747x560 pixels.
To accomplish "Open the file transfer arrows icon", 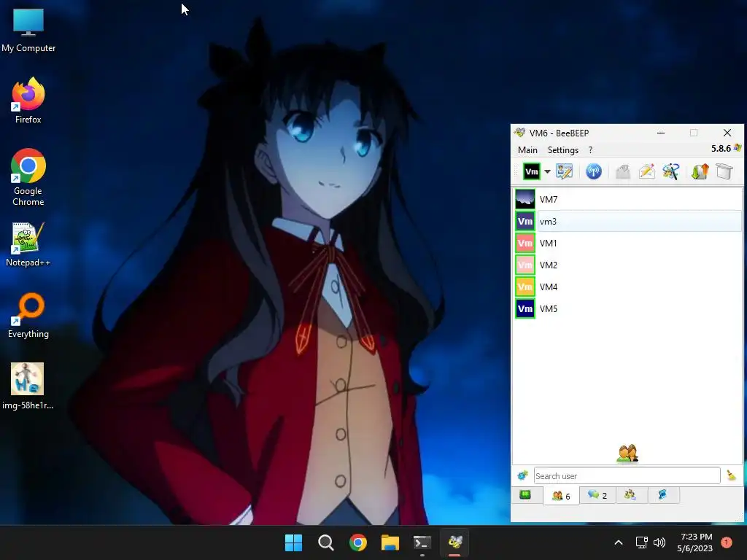I will (700, 171).
